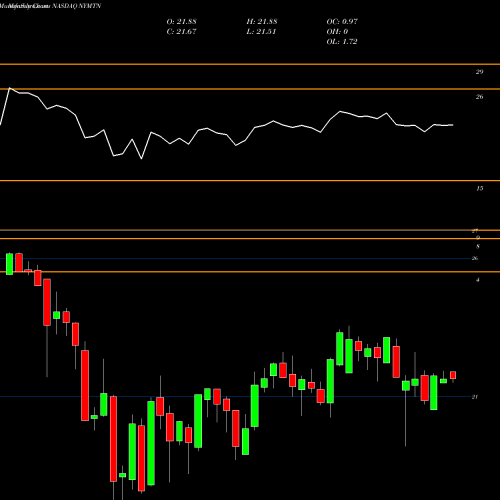This screenshot has width=500, height=500.
Task: Click the 8 axis label
Action: pyautogui.click(x=478, y=247)
